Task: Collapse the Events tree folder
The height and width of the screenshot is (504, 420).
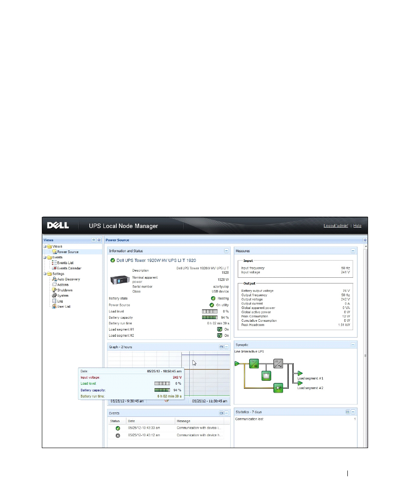Action: [45, 258]
